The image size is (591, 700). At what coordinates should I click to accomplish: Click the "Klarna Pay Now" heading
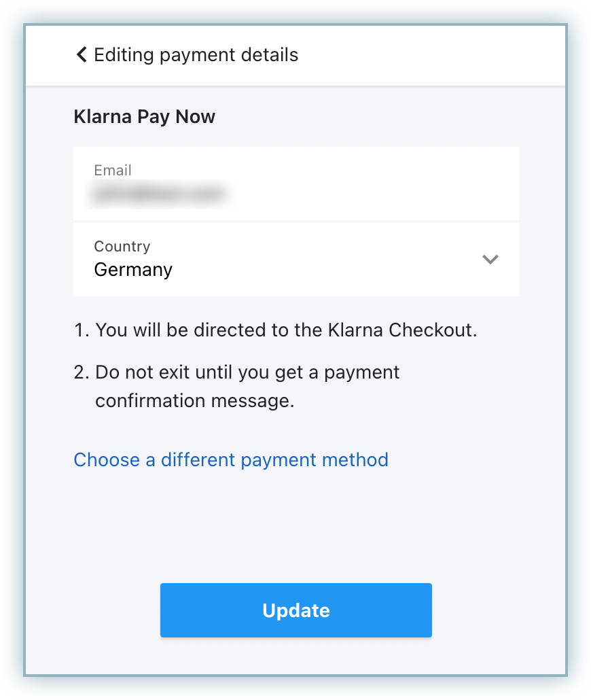pyautogui.click(x=144, y=117)
